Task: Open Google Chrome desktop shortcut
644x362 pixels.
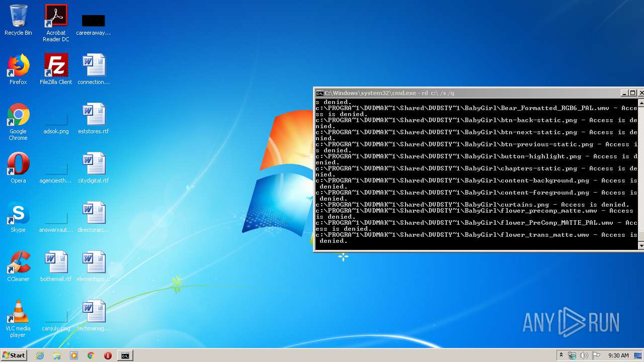Action: (x=18, y=122)
